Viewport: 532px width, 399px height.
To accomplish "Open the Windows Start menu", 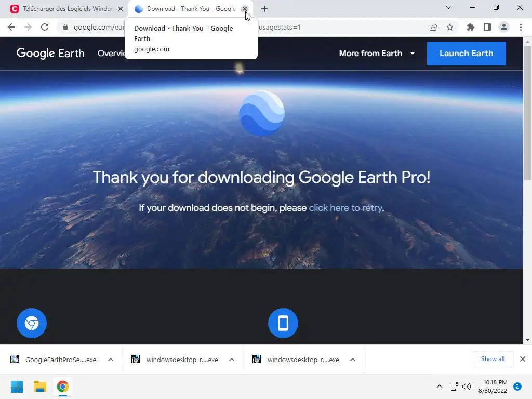I will [x=17, y=387].
